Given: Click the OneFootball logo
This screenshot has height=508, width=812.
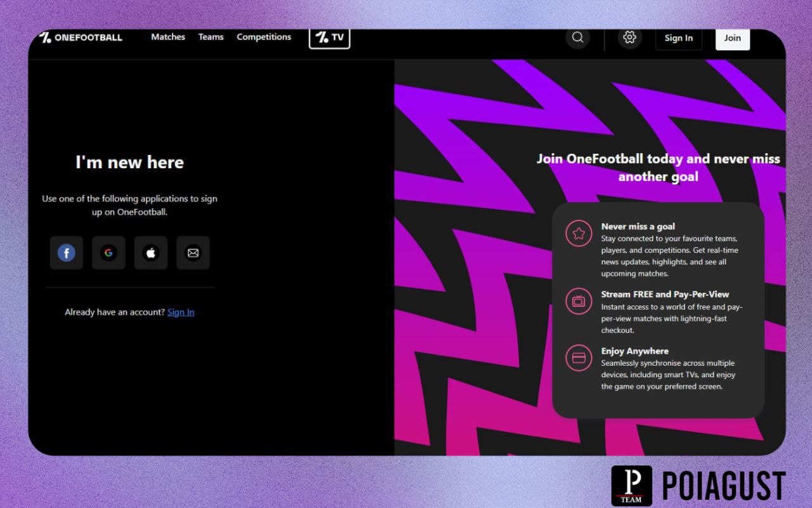Looking at the screenshot, I should (80, 37).
